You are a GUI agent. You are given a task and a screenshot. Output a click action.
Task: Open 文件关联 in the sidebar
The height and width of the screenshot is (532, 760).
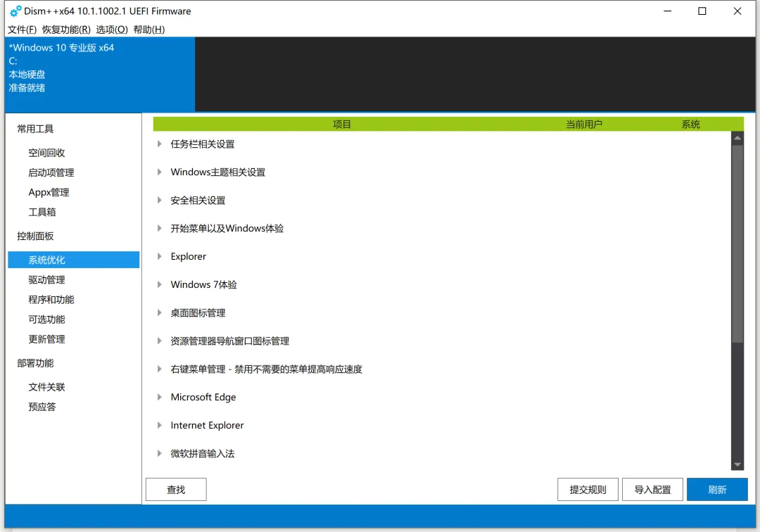click(46, 386)
